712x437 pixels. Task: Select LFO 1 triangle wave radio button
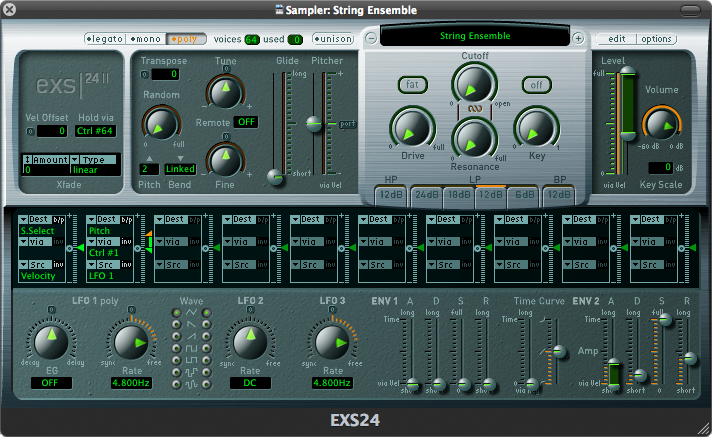coord(176,313)
